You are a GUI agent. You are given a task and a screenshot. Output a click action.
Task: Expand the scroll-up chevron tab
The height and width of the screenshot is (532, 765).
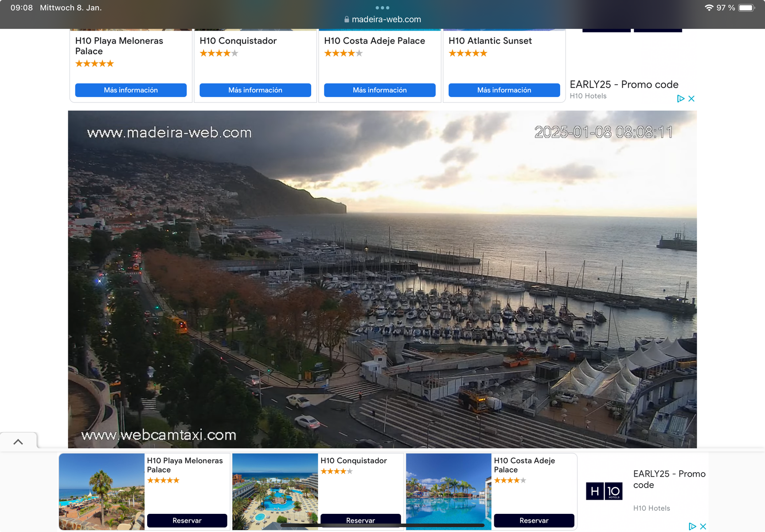tap(18, 442)
